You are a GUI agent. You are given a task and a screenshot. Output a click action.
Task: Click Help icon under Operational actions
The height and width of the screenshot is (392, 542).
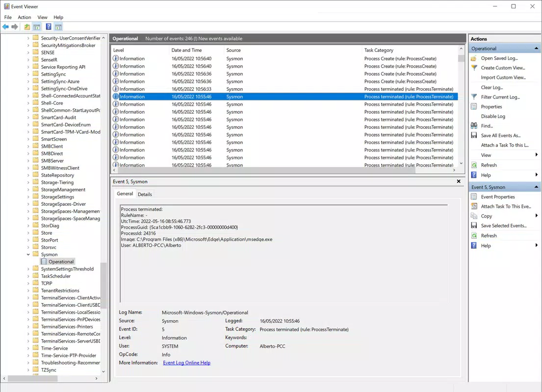[474, 175]
